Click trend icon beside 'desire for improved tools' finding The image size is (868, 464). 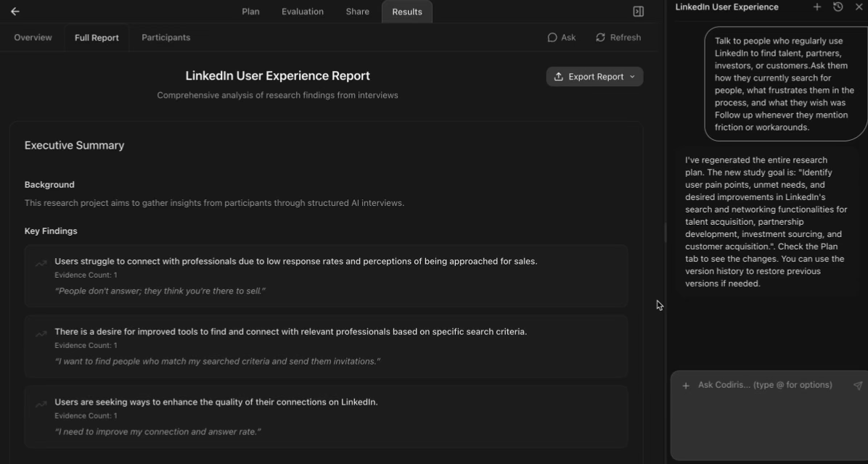tap(41, 333)
